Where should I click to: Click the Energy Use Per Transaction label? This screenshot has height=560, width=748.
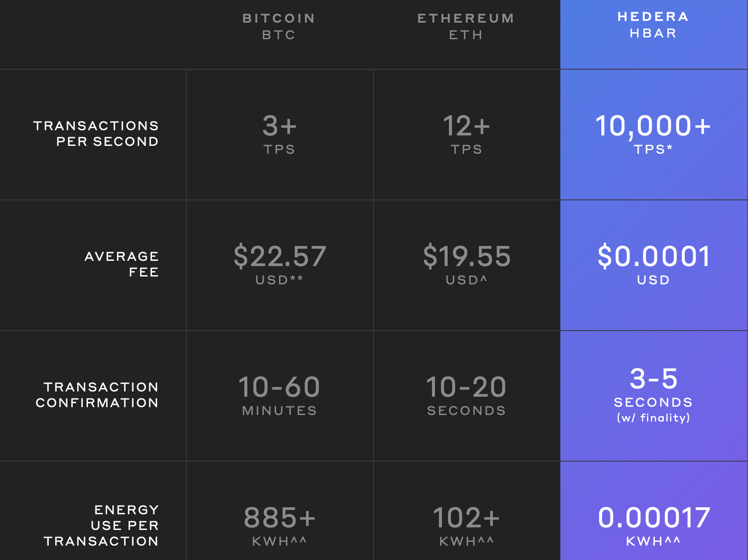coord(101,526)
